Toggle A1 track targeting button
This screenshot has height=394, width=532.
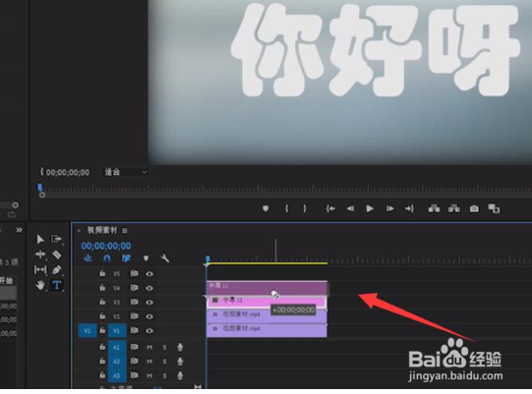coord(117,347)
